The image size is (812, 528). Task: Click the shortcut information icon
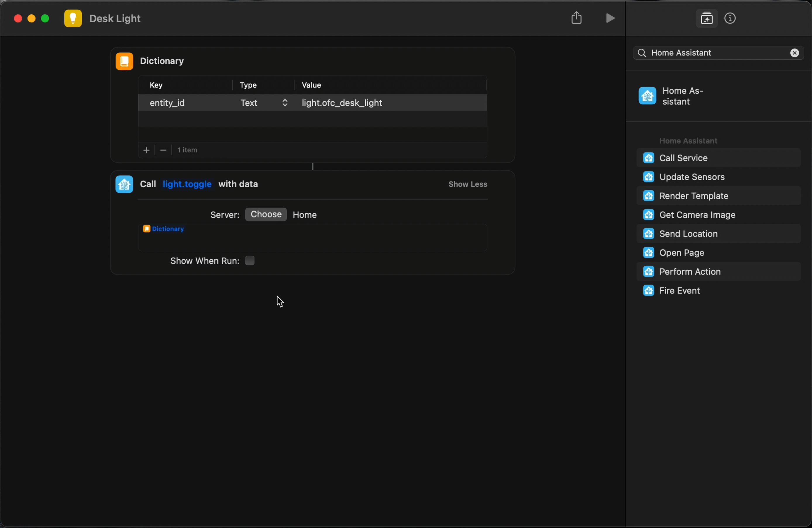(x=730, y=18)
